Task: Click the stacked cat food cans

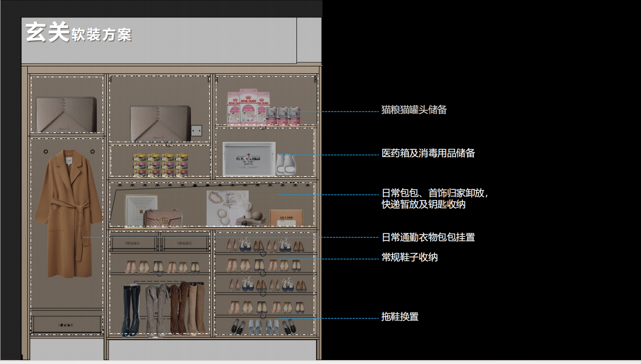Action: (x=160, y=165)
